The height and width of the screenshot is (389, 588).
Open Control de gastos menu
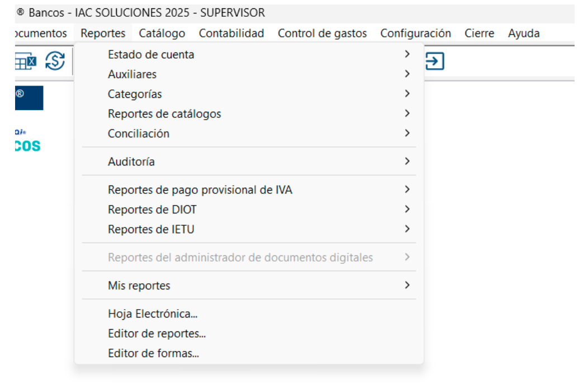(322, 34)
